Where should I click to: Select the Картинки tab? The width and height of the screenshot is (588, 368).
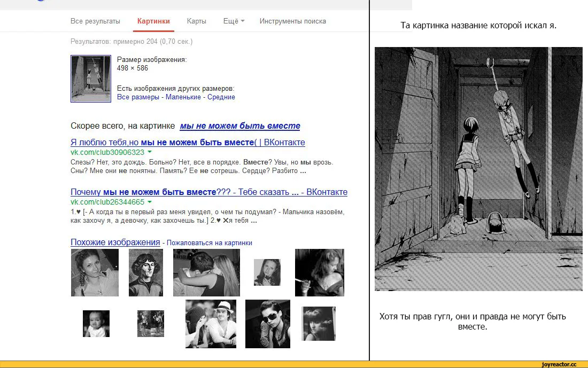pyautogui.click(x=153, y=21)
